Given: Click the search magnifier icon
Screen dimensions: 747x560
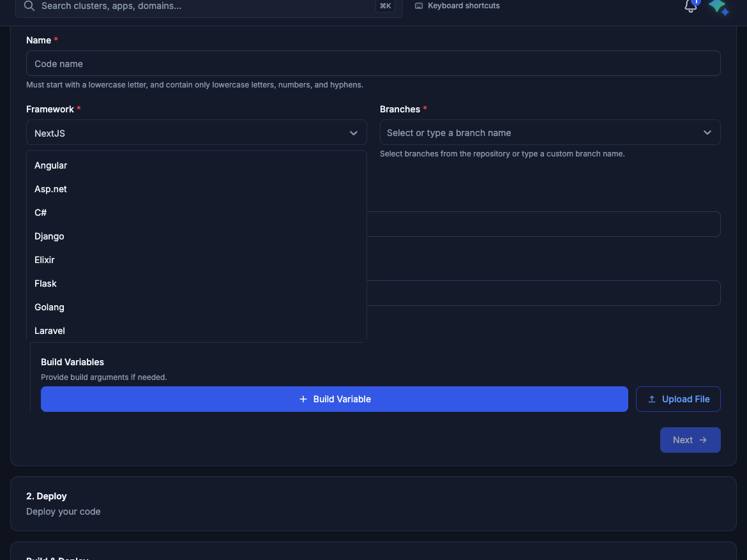Looking at the screenshot, I should pyautogui.click(x=29, y=6).
